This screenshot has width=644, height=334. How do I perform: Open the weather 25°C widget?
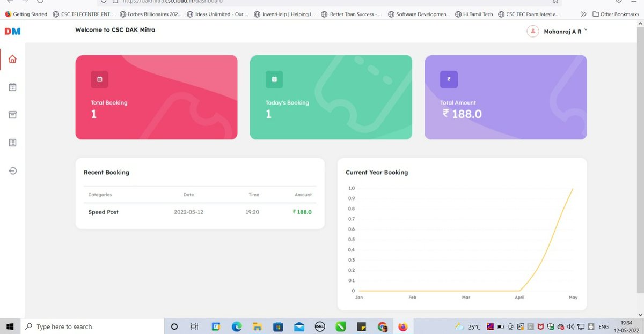click(x=467, y=326)
